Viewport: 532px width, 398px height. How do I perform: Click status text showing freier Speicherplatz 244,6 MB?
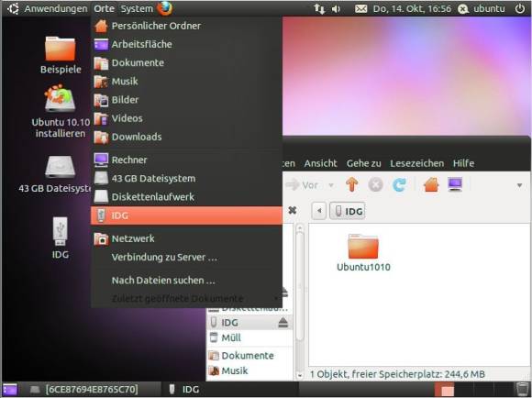point(397,374)
